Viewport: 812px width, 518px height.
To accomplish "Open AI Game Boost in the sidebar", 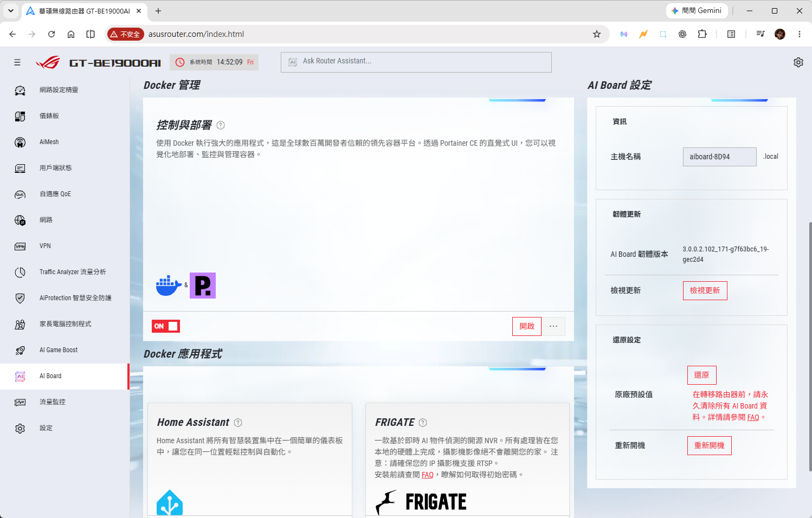I will (x=65, y=350).
